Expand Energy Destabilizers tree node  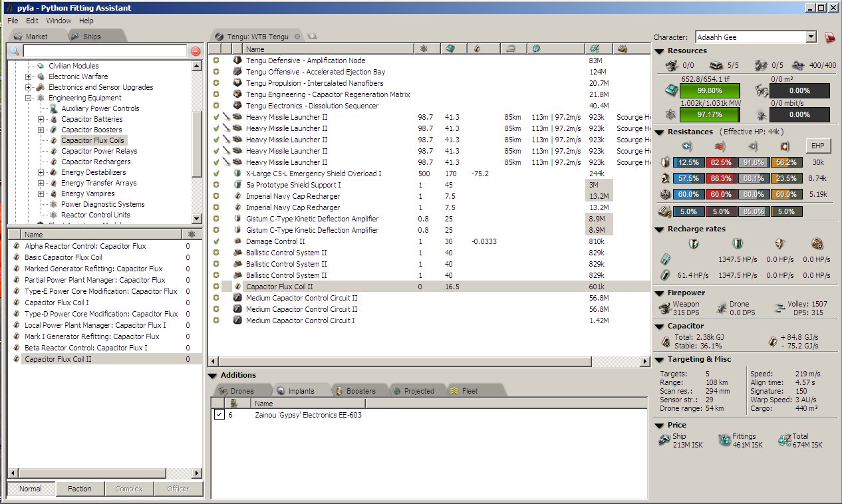click(x=42, y=172)
